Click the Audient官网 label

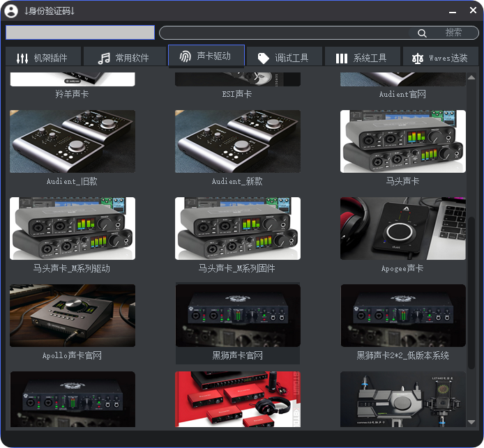[x=402, y=94]
